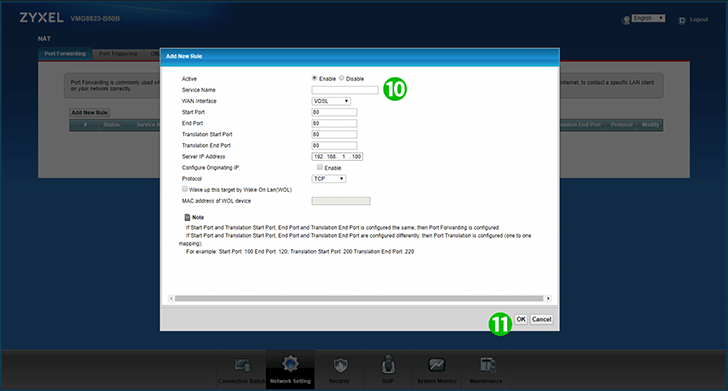
Task: Click the Zyxel logo
Action: [41, 18]
